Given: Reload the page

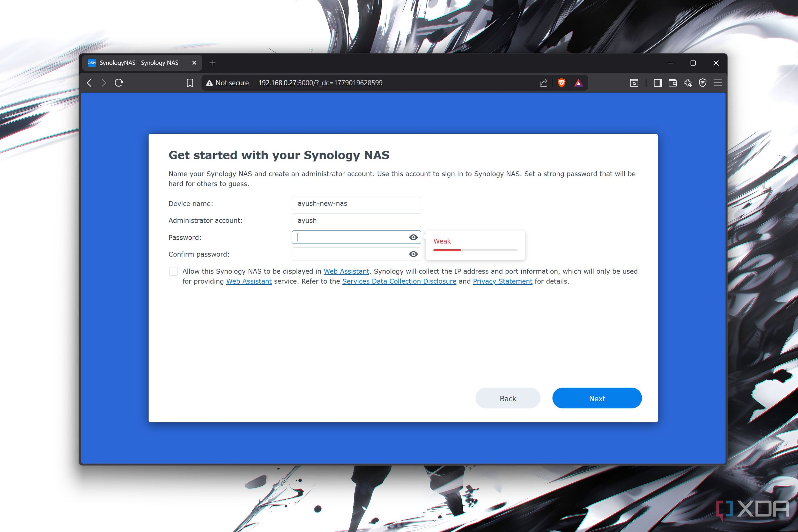Looking at the screenshot, I should click(119, 83).
